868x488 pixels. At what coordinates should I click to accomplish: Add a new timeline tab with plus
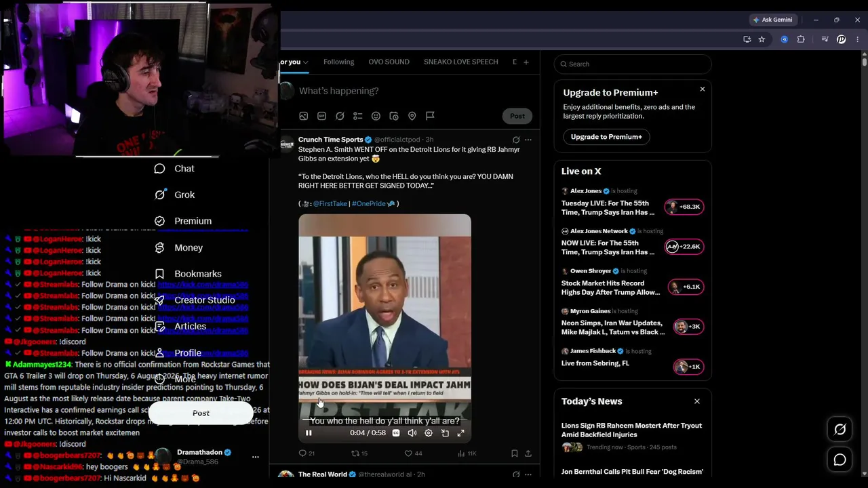click(x=526, y=62)
